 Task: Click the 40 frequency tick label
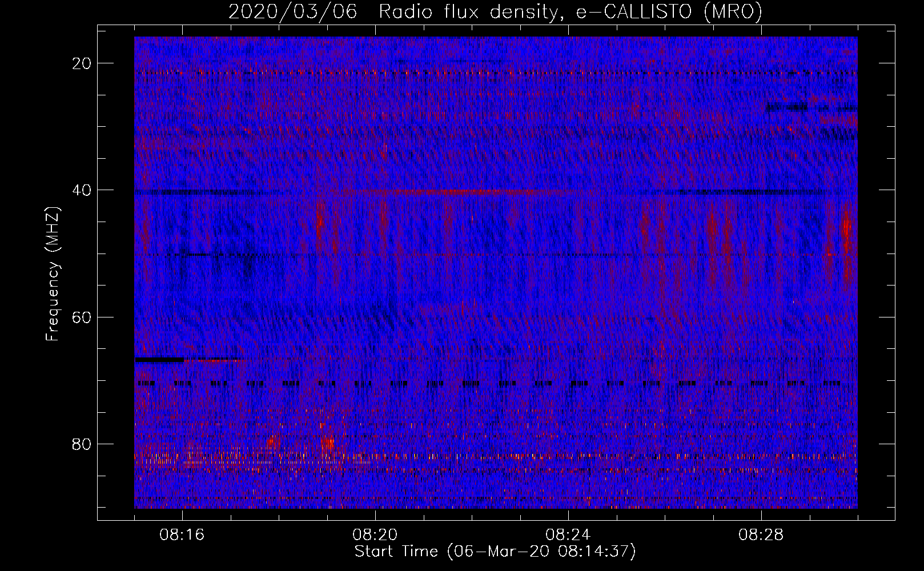(x=82, y=190)
